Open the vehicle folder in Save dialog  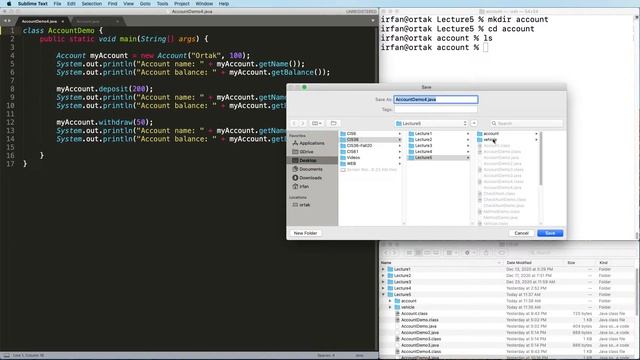click(x=507, y=140)
